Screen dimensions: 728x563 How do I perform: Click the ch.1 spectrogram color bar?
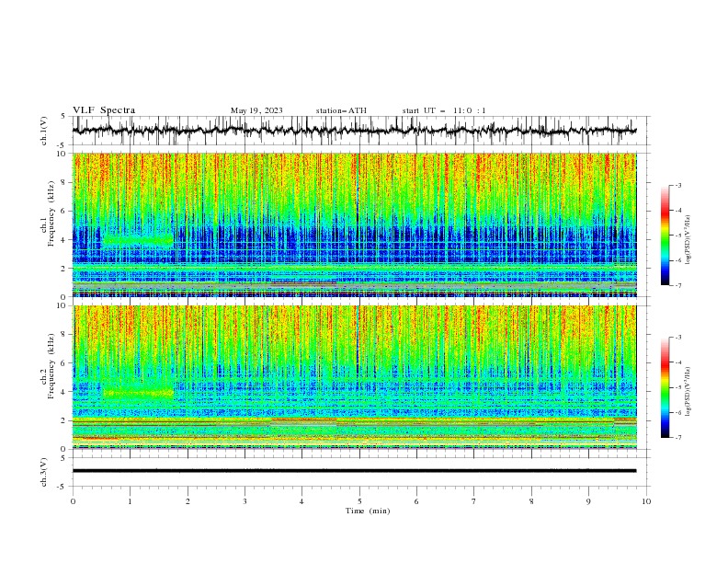point(665,236)
